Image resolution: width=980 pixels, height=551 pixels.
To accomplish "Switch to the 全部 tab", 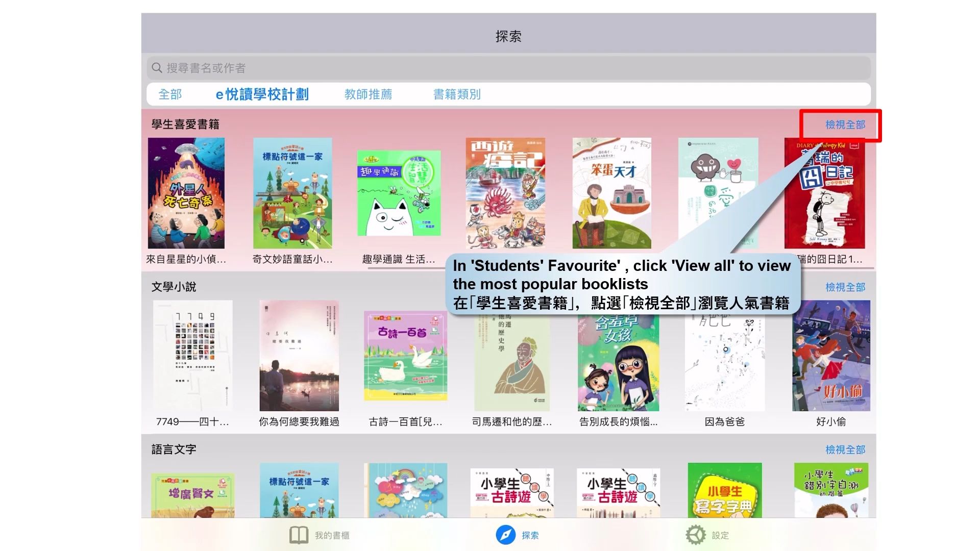I will (x=170, y=94).
